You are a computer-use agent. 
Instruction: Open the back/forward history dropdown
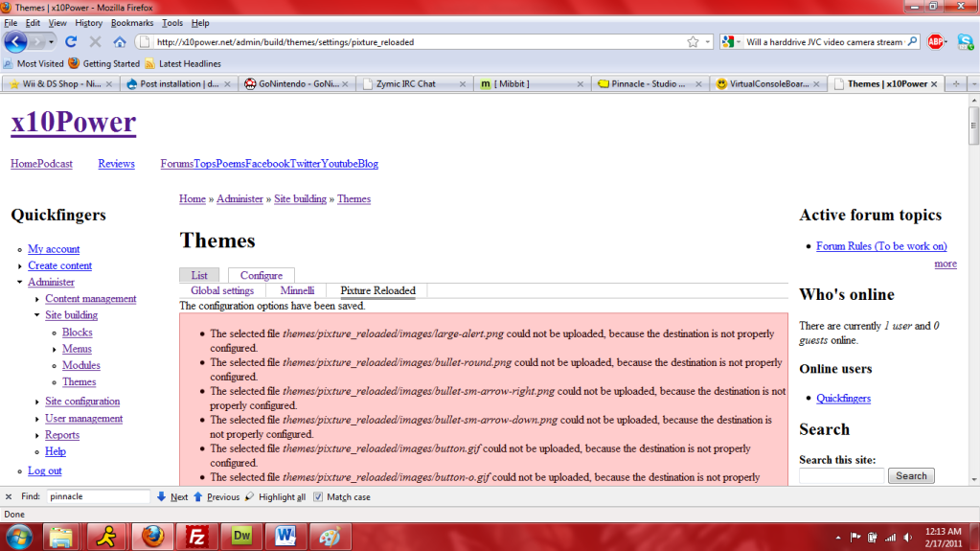point(51,42)
